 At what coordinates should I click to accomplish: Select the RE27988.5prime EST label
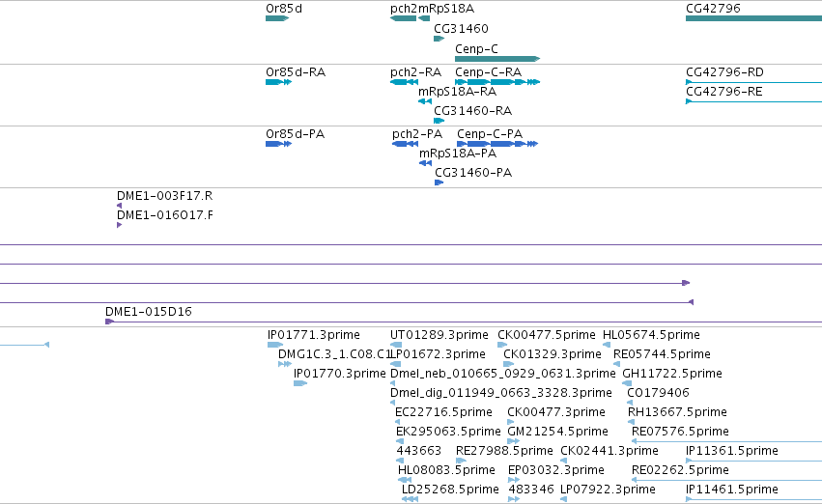pyautogui.click(x=504, y=451)
